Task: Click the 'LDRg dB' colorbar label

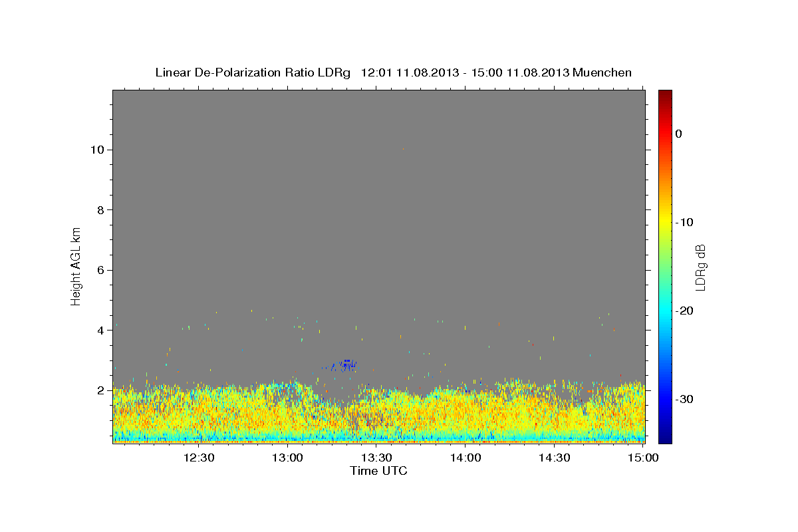Action: pyautogui.click(x=700, y=267)
